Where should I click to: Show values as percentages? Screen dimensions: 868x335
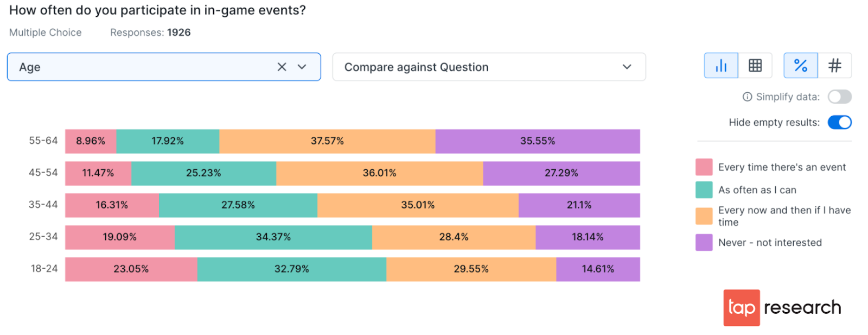801,66
